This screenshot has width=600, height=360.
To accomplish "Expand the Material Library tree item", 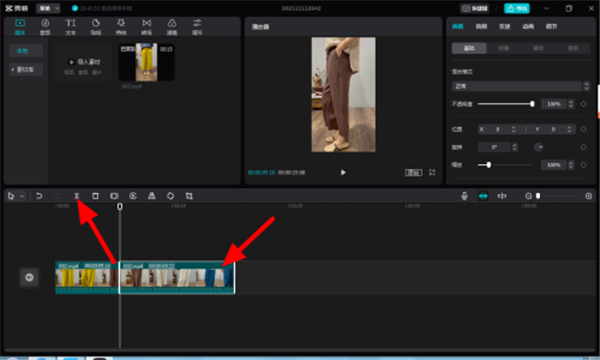I will point(26,70).
